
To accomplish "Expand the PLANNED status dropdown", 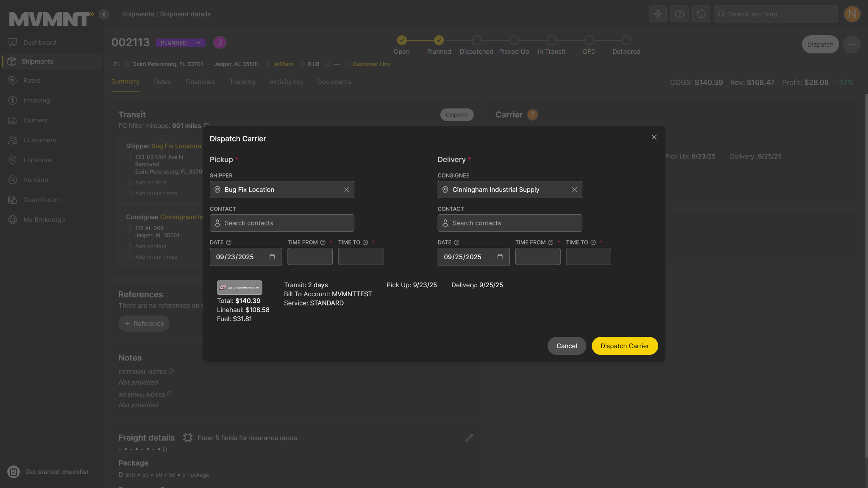I will (198, 43).
